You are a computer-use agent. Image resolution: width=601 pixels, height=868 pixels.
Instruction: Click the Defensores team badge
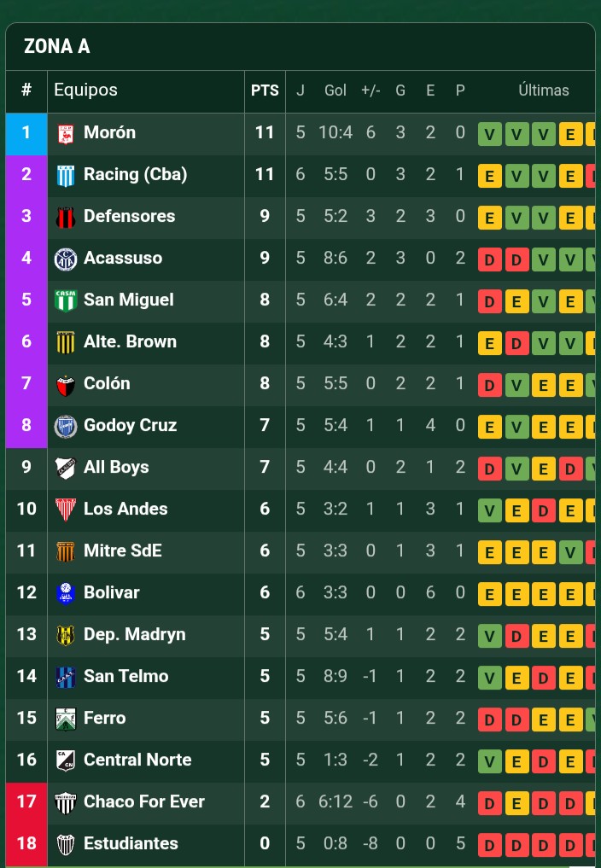pos(66,217)
